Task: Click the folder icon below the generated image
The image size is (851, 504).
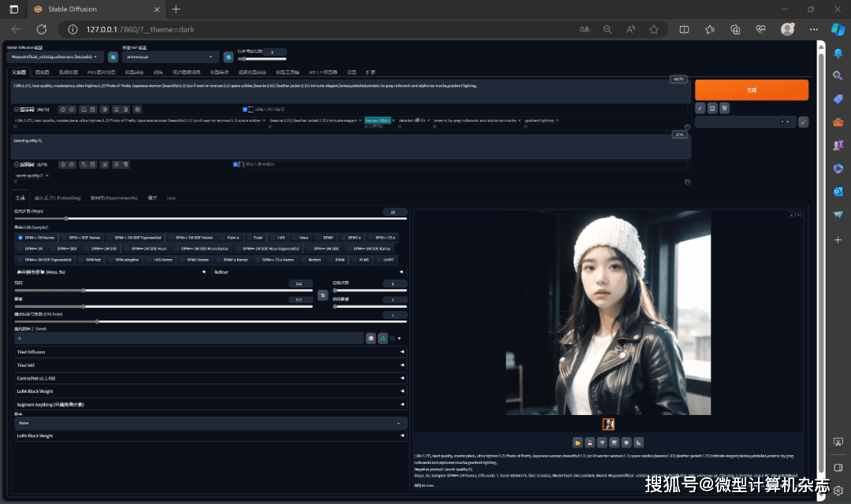Action: point(577,442)
